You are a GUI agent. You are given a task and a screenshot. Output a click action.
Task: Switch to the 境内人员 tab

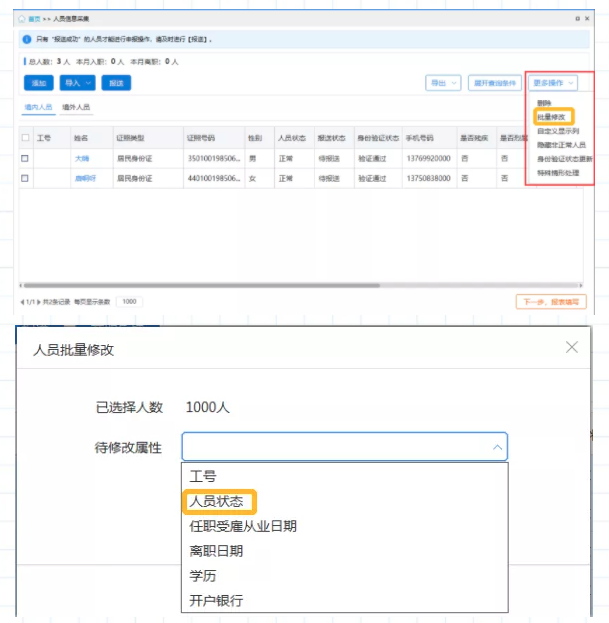tap(38, 106)
